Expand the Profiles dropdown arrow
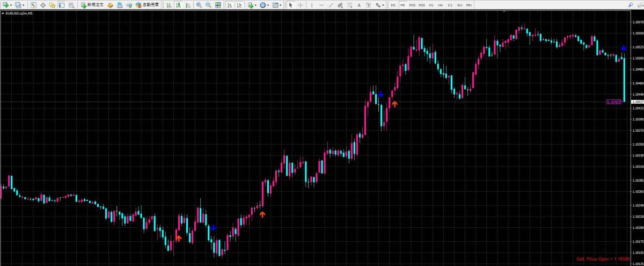644x266 pixels. pos(24,5)
